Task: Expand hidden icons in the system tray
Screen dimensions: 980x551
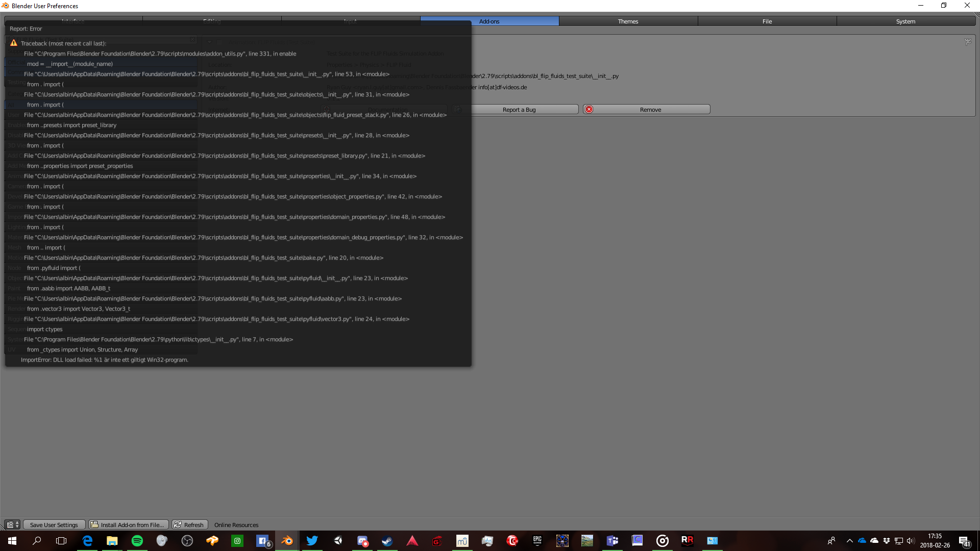Action: [x=849, y=541]
